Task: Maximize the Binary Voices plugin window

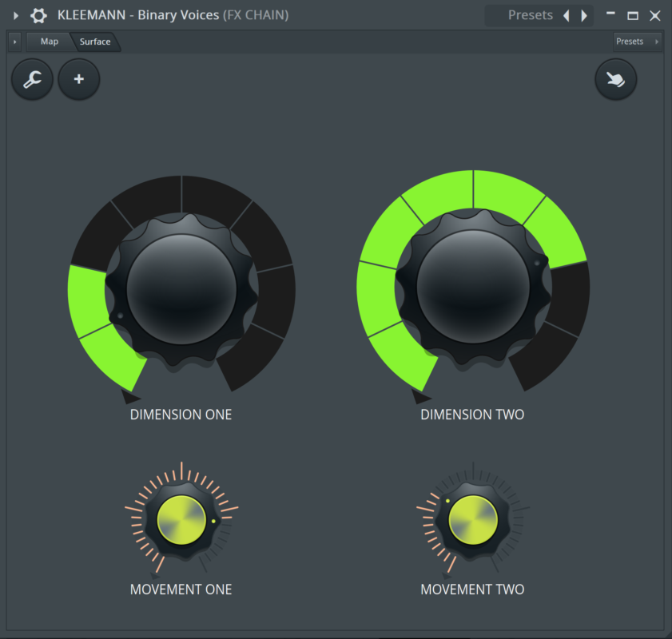Action: tap(633, 15)
